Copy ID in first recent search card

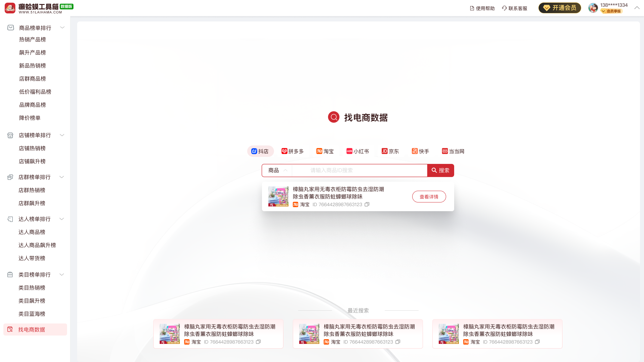tap(258, 342)
